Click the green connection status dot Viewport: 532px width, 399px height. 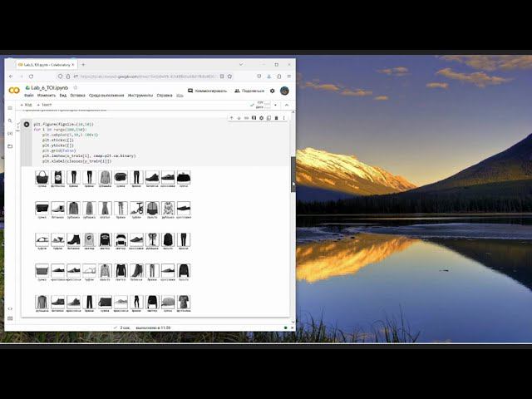click(x=285, y=328)
